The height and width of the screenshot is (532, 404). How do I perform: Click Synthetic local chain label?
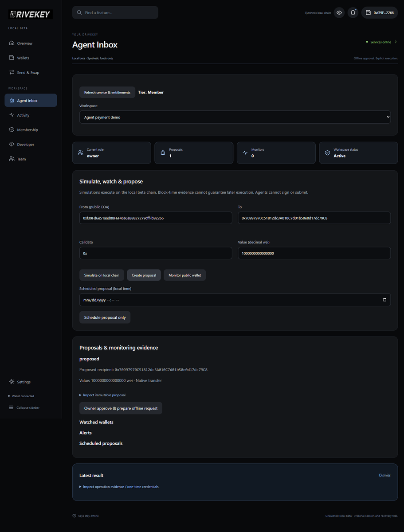[318, 13]
